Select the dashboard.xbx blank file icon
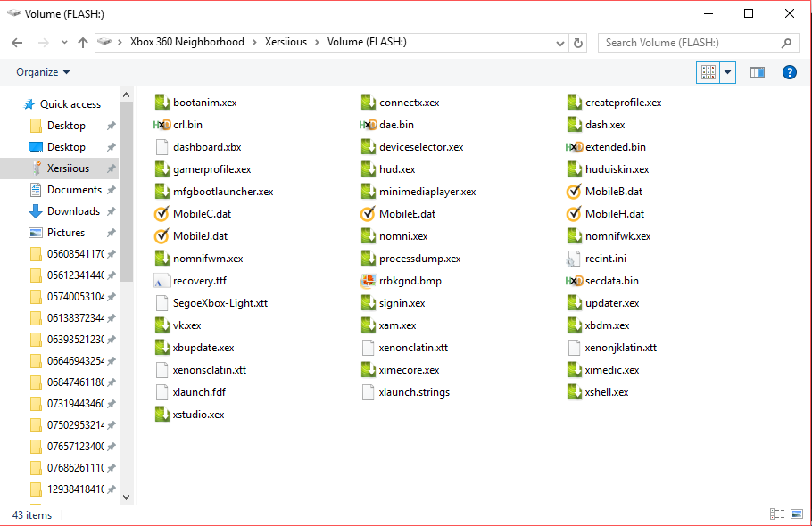 point(162,147)
